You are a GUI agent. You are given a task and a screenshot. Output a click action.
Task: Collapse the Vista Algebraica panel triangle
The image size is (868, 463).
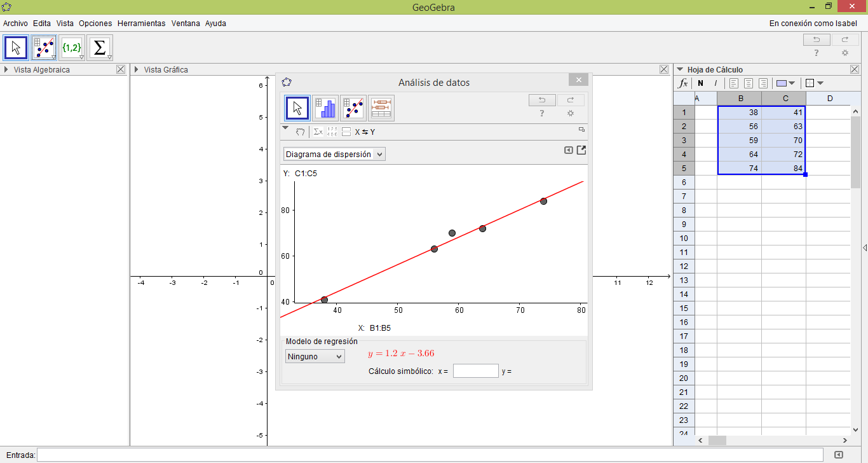pyautogui.click(x=6, y=70)
